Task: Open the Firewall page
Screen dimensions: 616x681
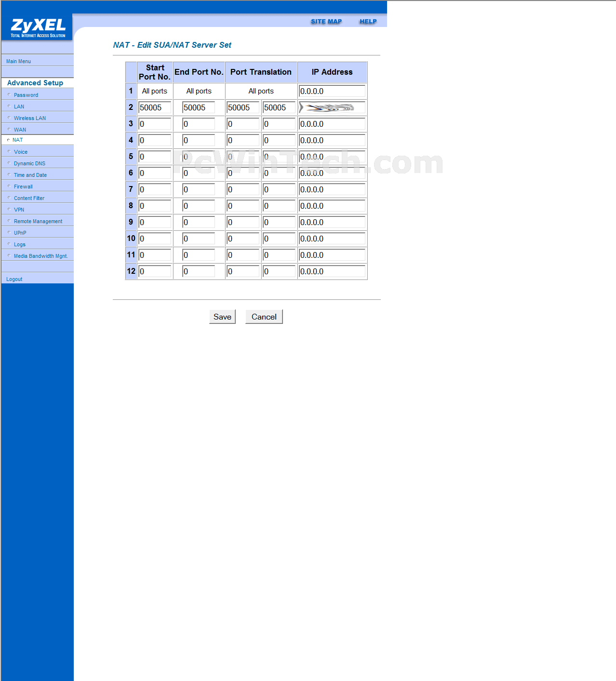Action: [x=23, y=187]
